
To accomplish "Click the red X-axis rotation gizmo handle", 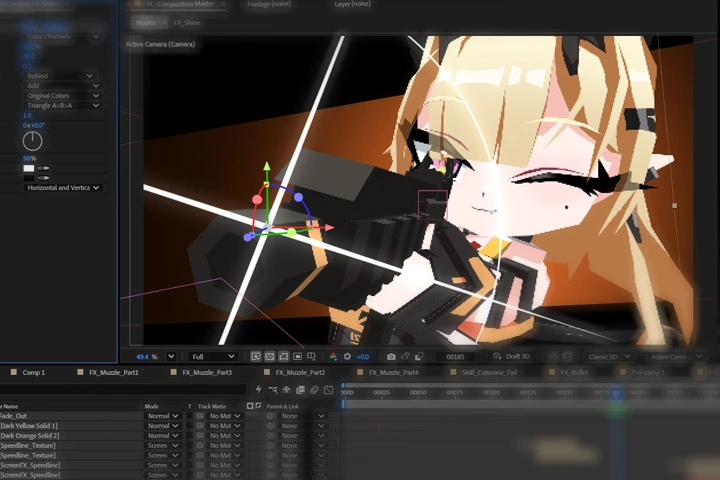I will [257, 200].
